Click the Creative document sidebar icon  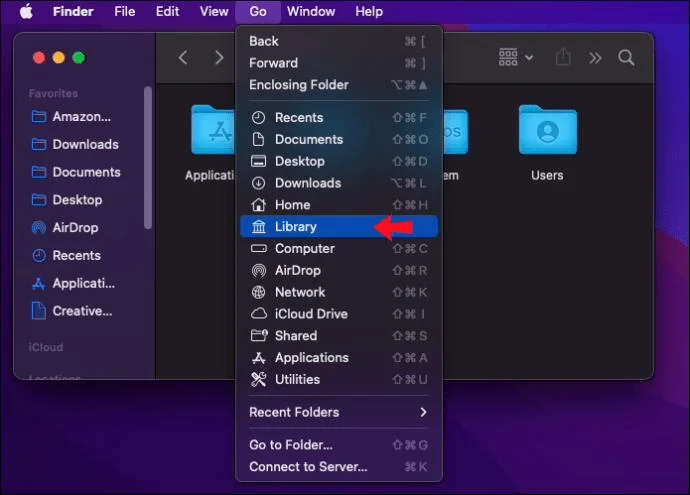tap(39, 311)
